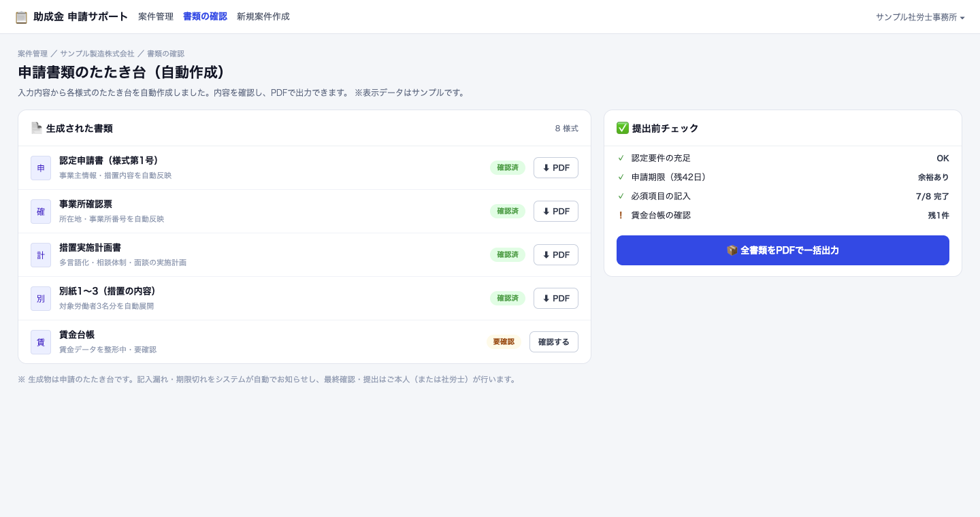This screenshot has width=980, height=517.
Task: Click the 助成金 申請サポート brand title
Action: click(81, 17)
